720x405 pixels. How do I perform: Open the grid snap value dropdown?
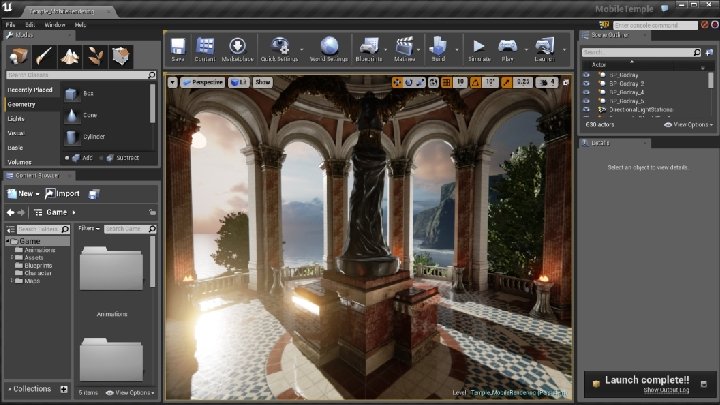(461, 82)
